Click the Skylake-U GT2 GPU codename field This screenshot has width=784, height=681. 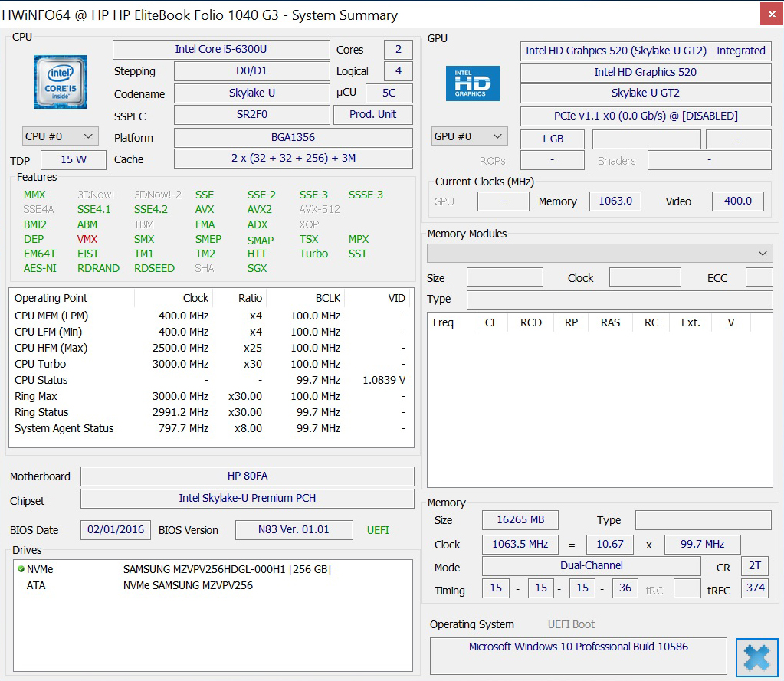pos(645,93)
